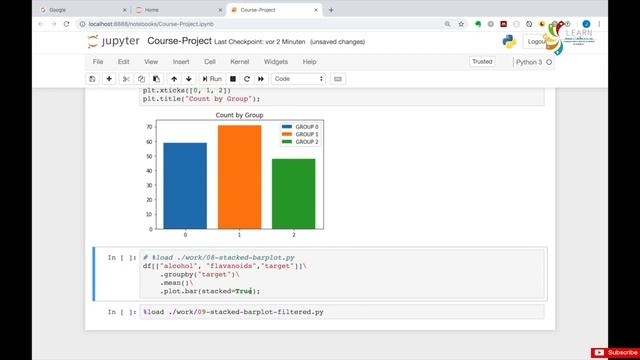
Task: Save notebook with the floppy disk icon
Action: (x=92, y=79)
